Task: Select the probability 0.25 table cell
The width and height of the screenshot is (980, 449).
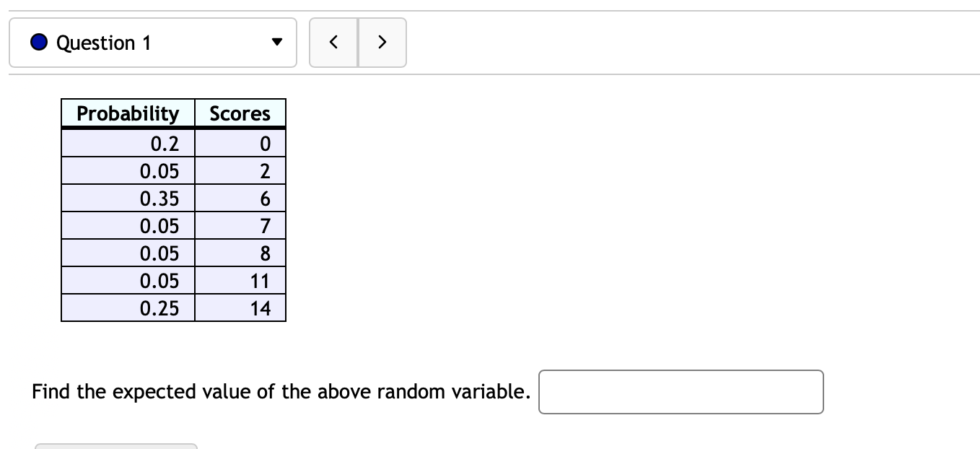Action: 167,308
